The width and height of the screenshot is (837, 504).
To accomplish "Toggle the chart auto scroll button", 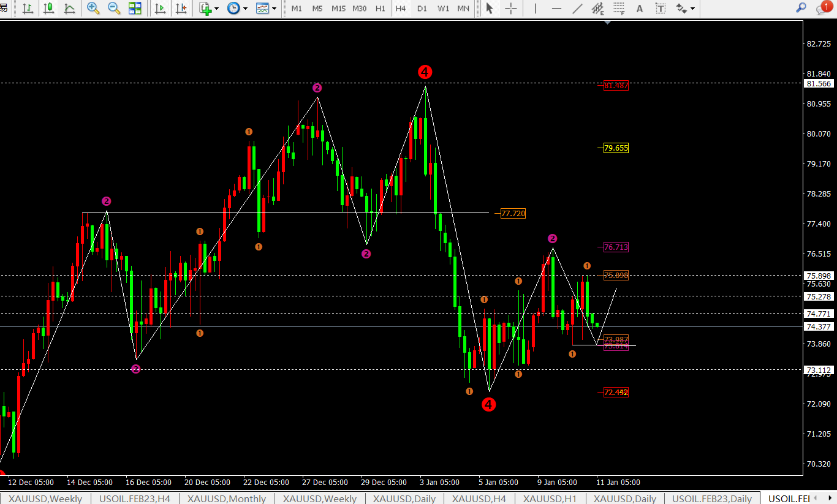I will coord(161,9).
